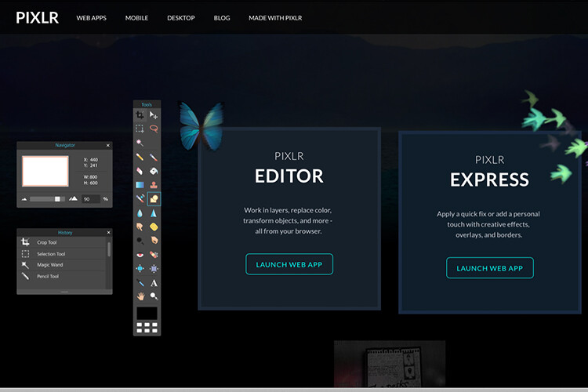Select the Type tool letter A
Image resolution: width=588 pixels, height=392 pixels.
(154, 283)
